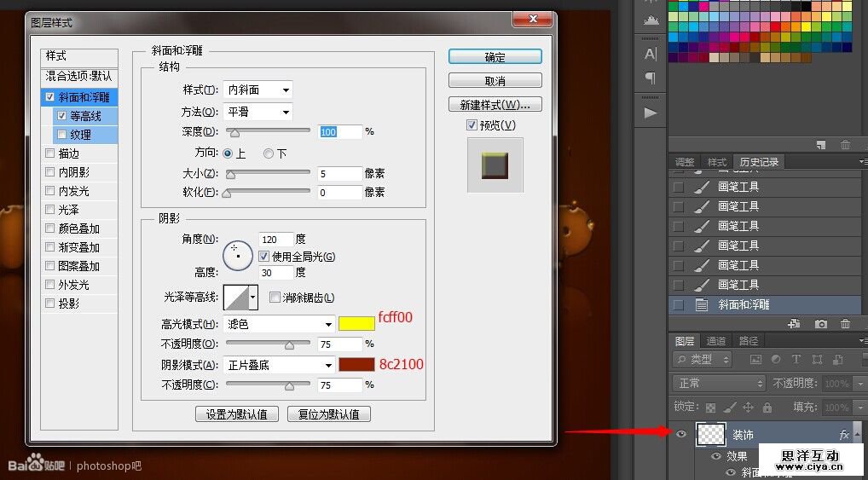Click the yellow highlight color swatch
The width and height of the screenshot is (868, 480).
coord(356,324)
